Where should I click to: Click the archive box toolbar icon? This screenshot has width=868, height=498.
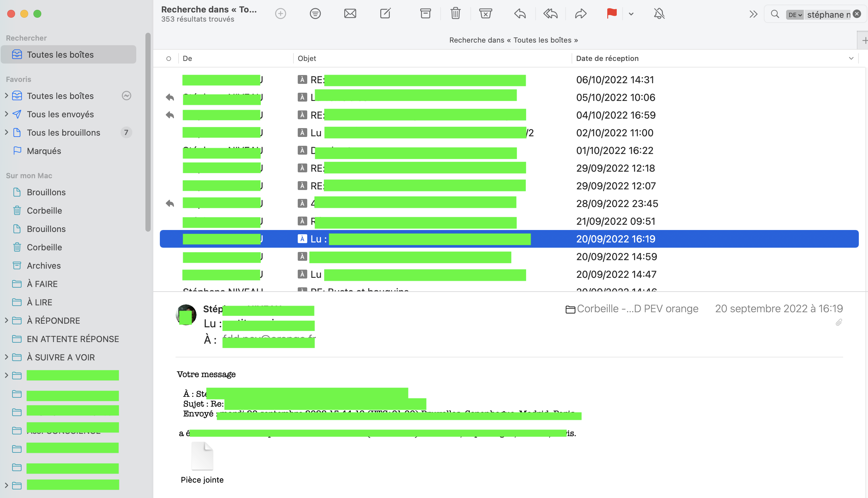[x=425, y=14]
